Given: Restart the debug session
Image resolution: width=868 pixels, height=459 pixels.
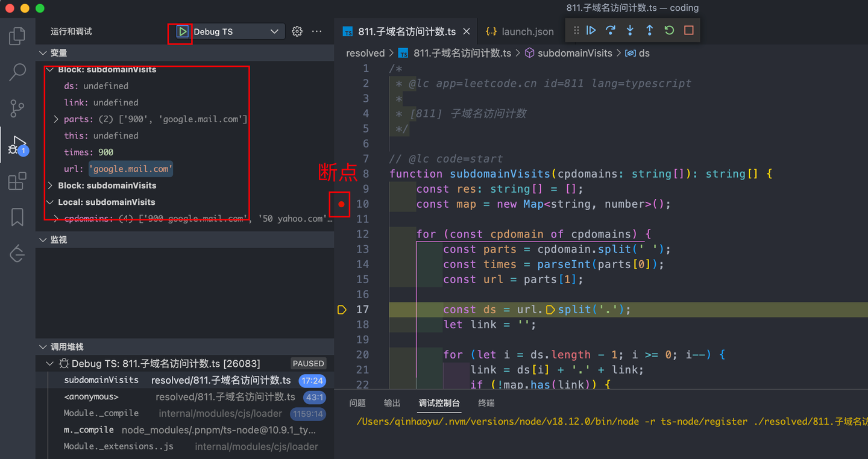Looking at the screenshot, I should tap(668, 30).
